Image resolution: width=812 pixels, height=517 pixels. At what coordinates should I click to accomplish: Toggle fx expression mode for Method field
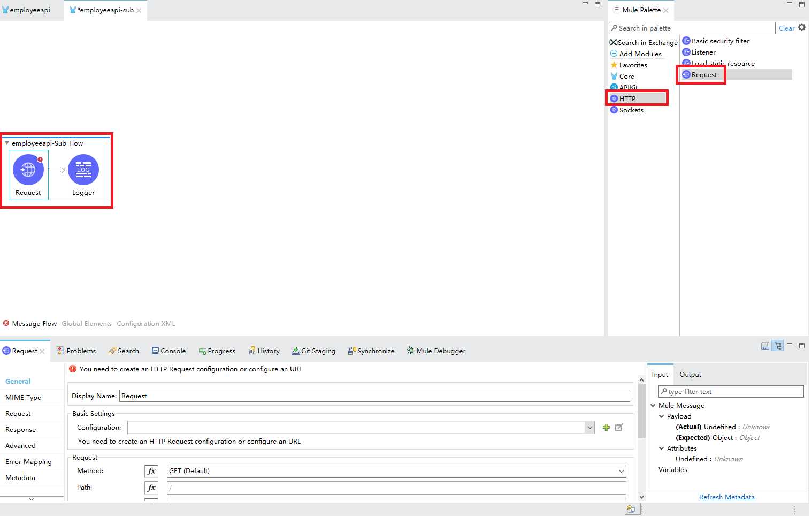pyautogui.click(x=151, y=471)
